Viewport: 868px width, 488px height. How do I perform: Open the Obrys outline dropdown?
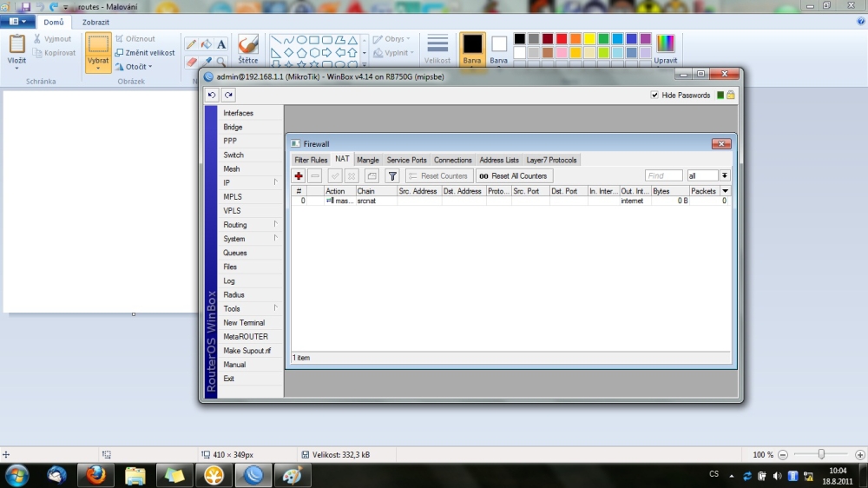click(392, 39)
